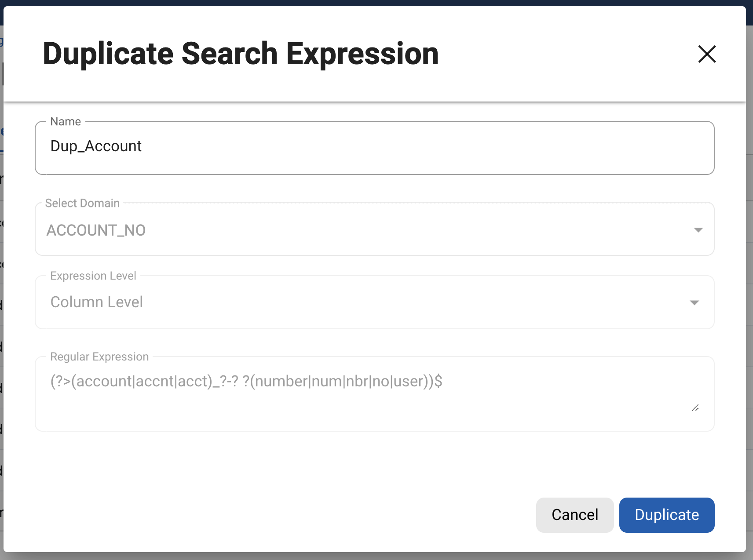The width and height of the screenshot is (753, 560).
Task: Click the blue Duplicate button
Action: [666, 515]
